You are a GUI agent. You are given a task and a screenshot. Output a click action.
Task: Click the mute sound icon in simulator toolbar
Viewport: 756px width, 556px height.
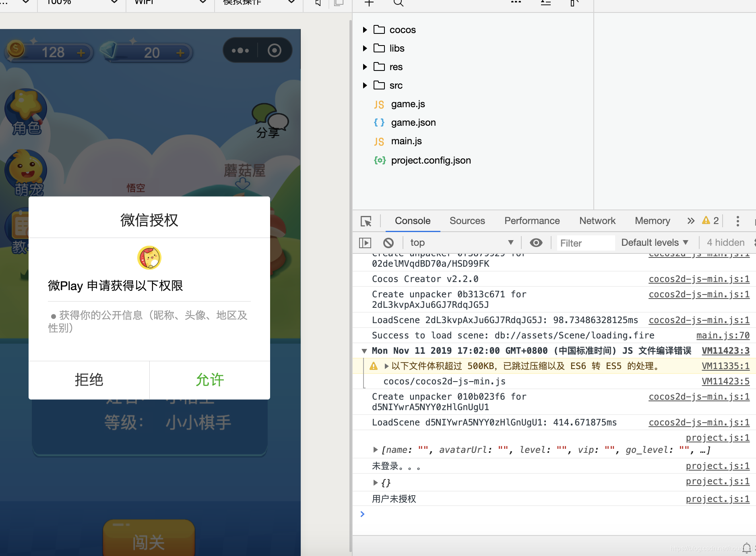[x=318, y=3]
